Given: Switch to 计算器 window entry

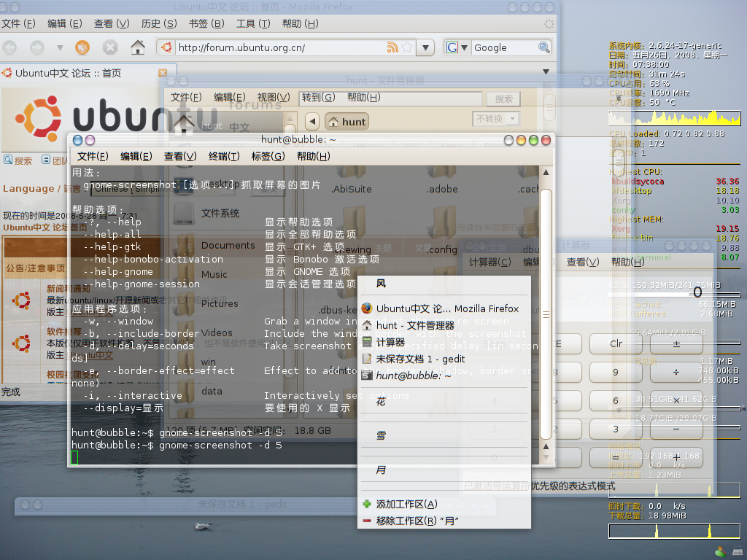Looking at the screenshot, I should 444,342.
